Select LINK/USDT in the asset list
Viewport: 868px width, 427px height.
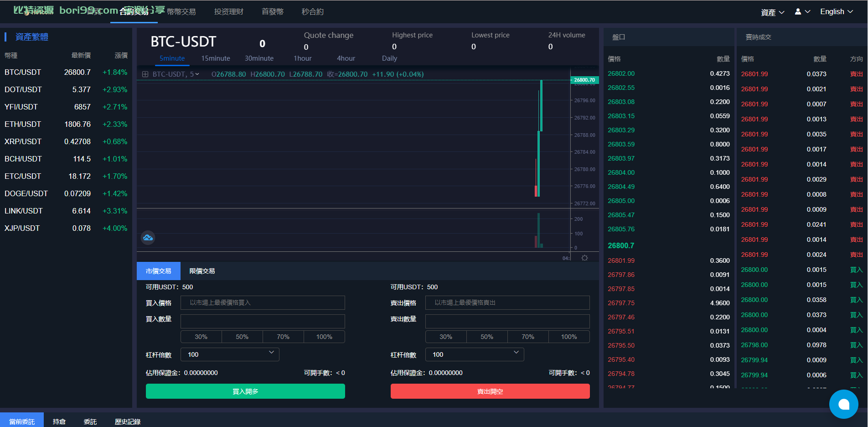coord(66,211)
